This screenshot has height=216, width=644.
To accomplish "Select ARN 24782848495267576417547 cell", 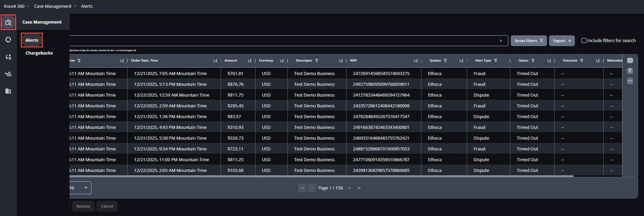I will [x=381, y=117].
